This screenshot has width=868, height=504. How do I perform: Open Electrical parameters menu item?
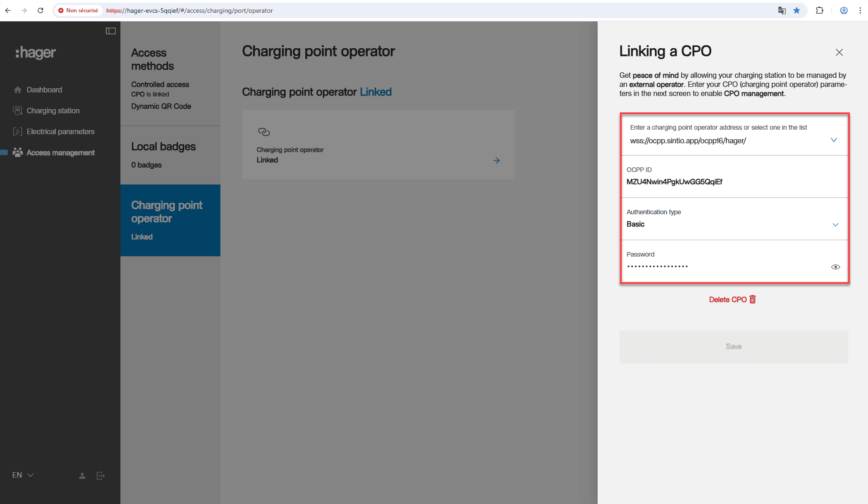coord(60,131)
